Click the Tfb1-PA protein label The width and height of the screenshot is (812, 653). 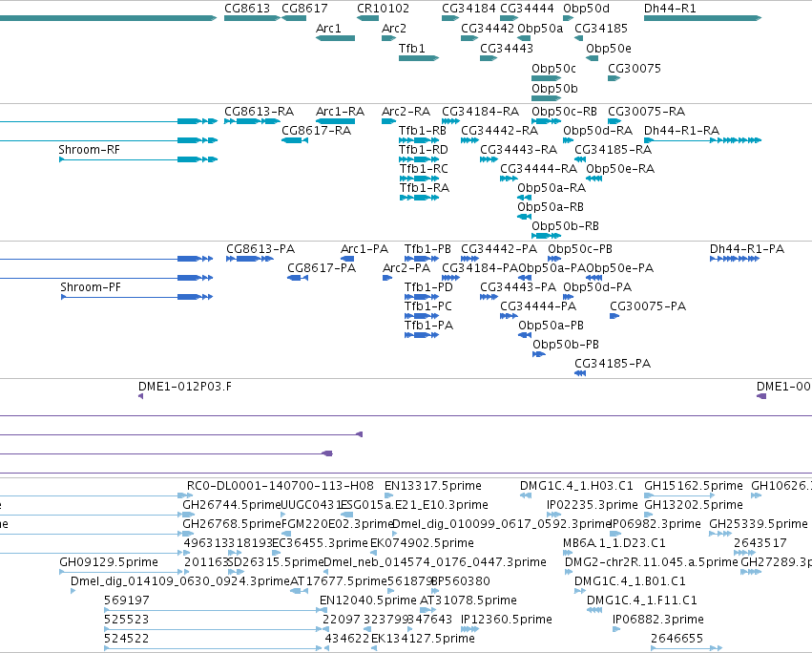(x=428, y=326)
